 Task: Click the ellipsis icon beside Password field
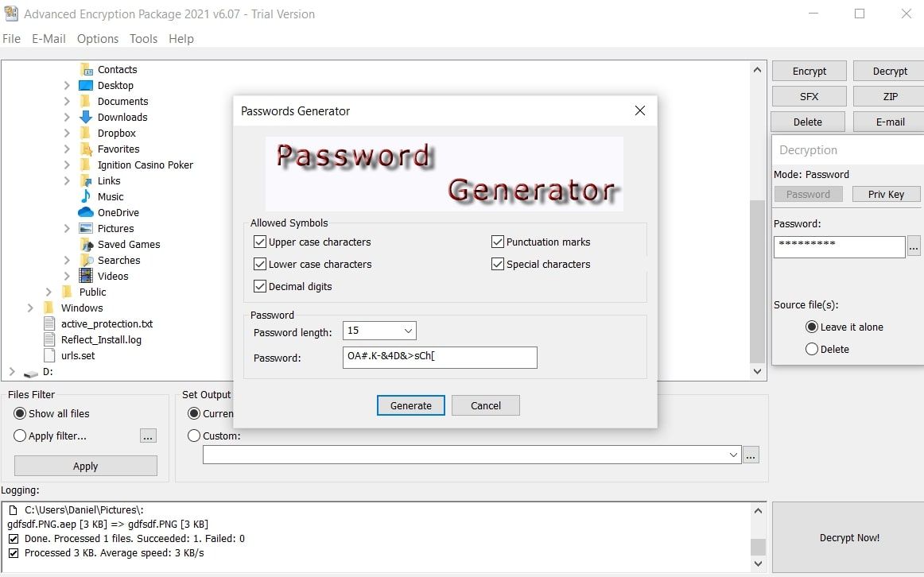click(x=913, y=247)
